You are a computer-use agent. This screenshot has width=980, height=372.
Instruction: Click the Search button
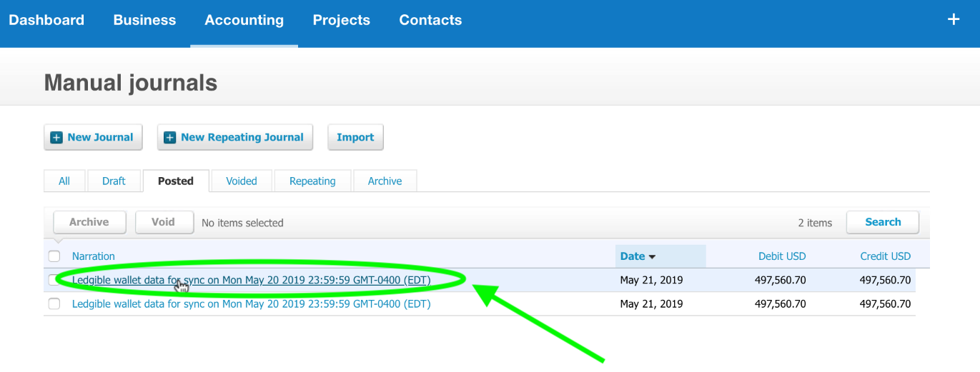[x=883, y=222]
